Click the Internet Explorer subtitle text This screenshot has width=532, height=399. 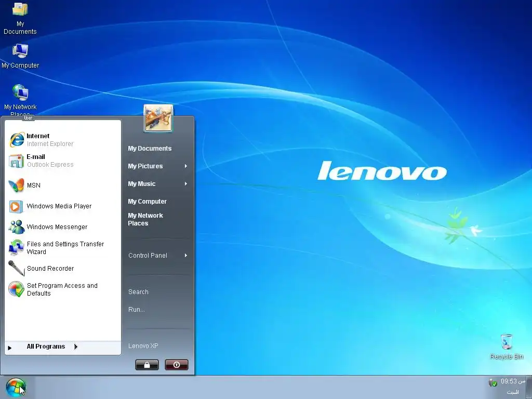(50, 144)
